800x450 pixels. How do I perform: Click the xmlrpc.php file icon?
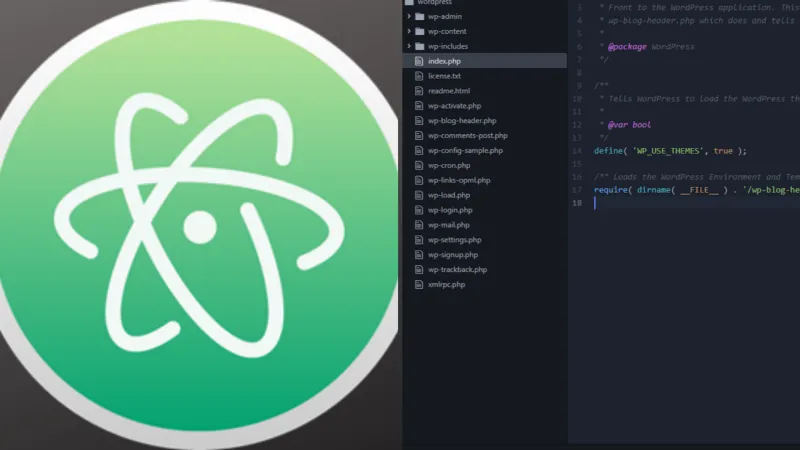tap(419, 284)
